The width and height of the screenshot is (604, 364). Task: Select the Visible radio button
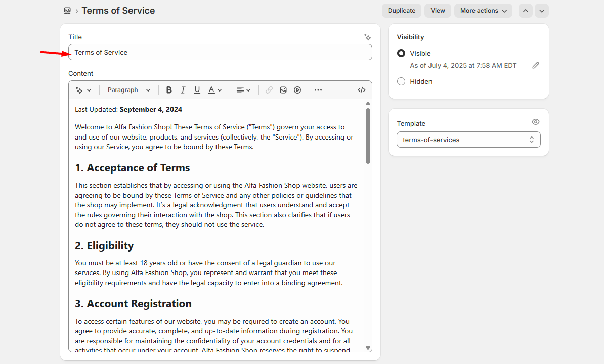[x=401, y=53]
